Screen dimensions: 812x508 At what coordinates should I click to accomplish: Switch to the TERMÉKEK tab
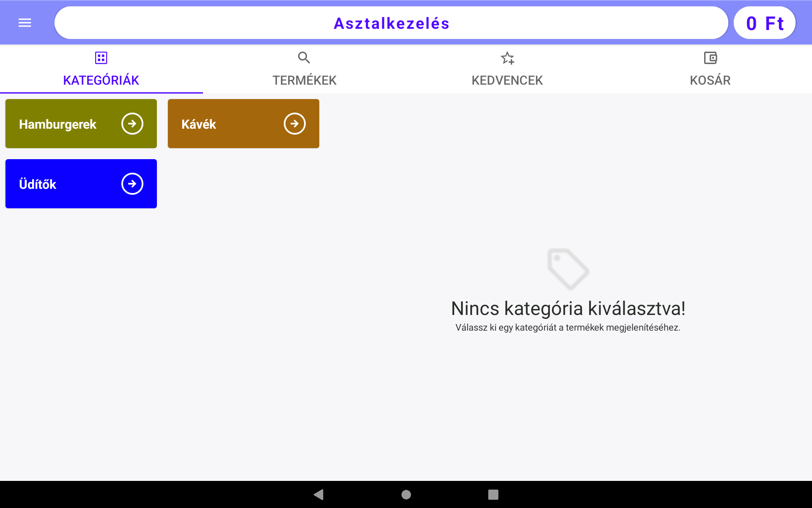tap(304, 80)
